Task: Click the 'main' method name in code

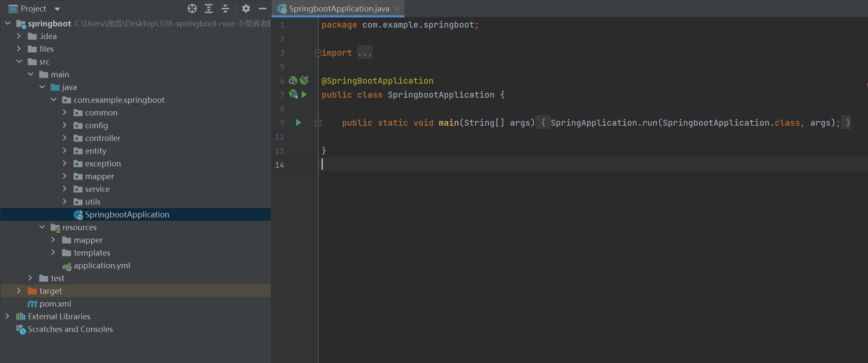Action: [449, 123]
